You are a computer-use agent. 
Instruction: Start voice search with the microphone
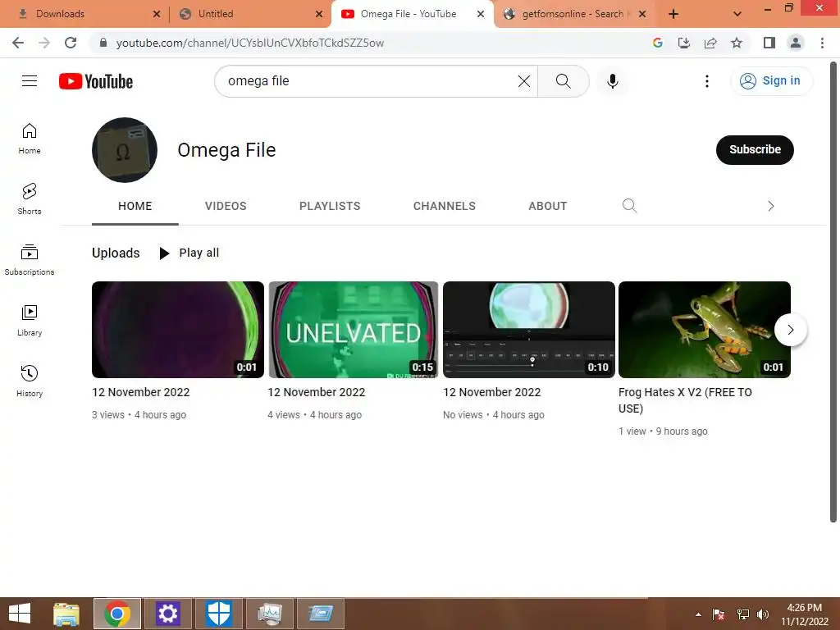[612, 81]
